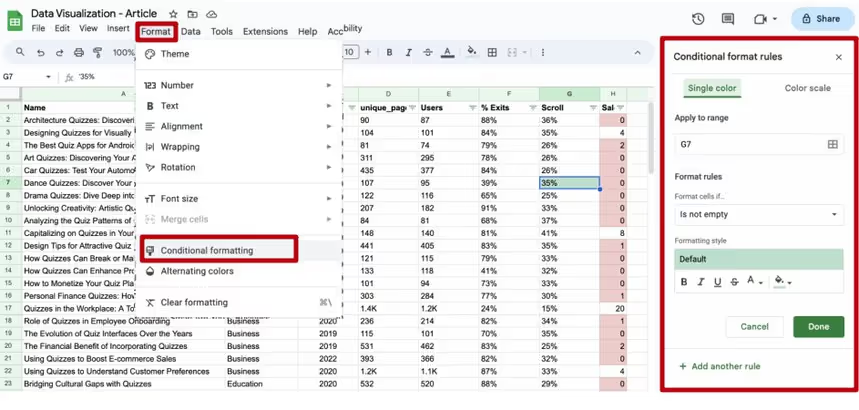Screen dimensions: 859x410
Task: Click the fx formula icon
Action: point(69,77)
